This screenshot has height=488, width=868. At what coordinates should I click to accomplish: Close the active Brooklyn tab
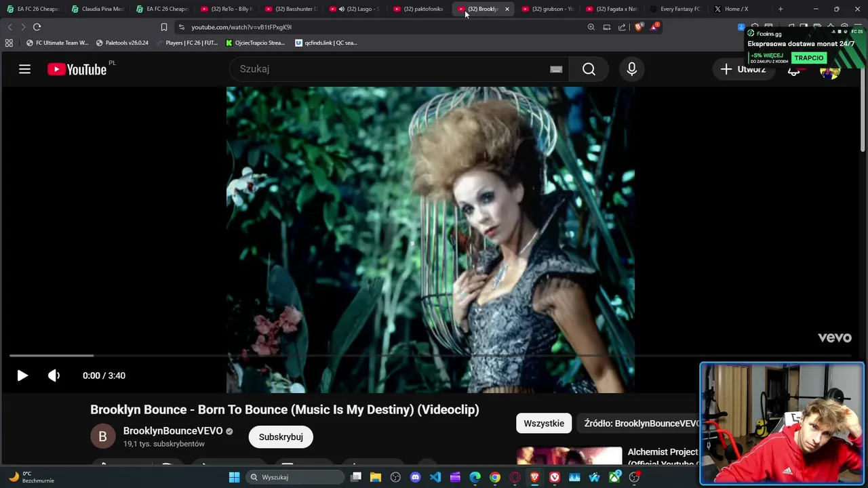(507, 9)
